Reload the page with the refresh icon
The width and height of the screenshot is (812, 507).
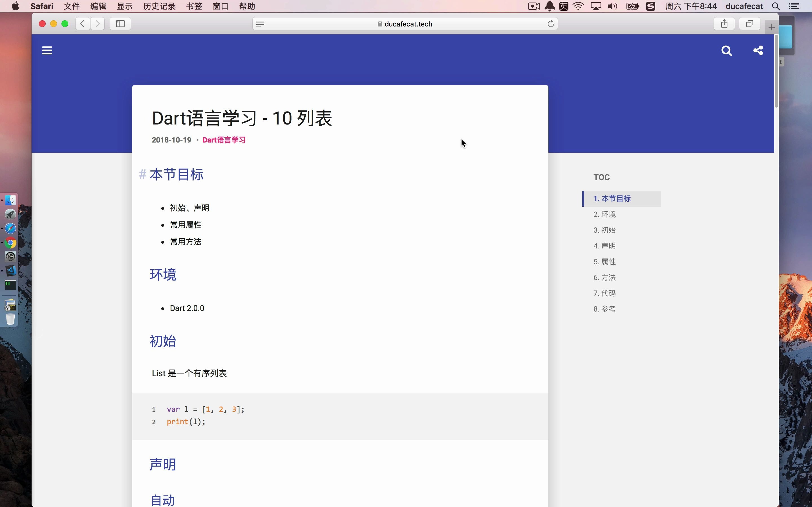[x=550, y=24]
